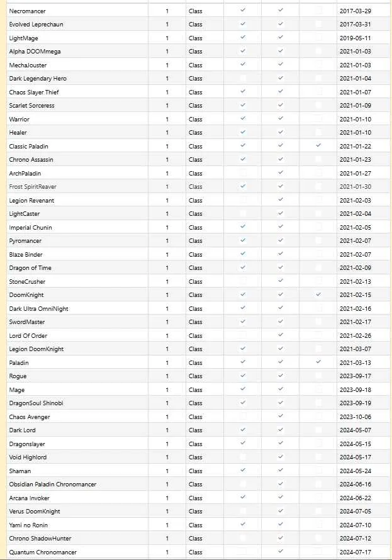The width and height of the screenshot is (392, 560).
Task: Check the empty first checkbox for Dark Legendary Hero
Action: click(x=243, y=78)
